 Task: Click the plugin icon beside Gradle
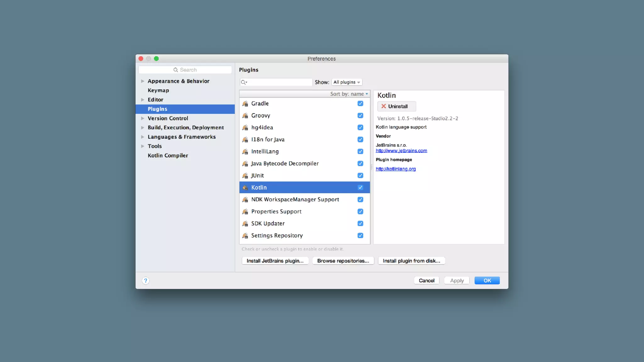(x=245, y=103)
